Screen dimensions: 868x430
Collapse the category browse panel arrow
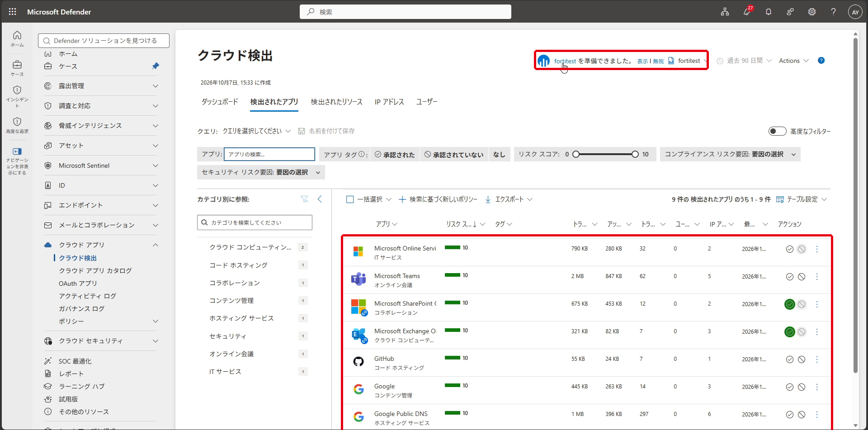[320, 199]
